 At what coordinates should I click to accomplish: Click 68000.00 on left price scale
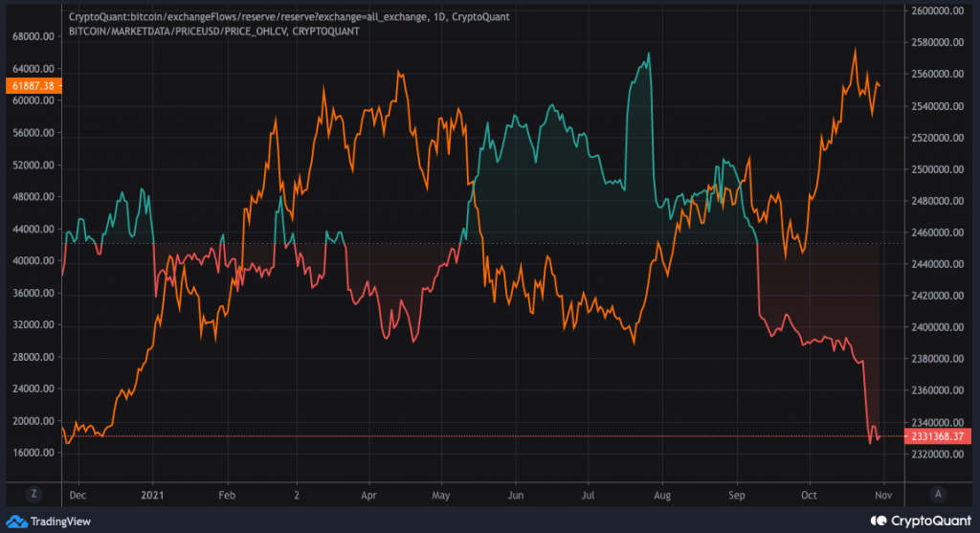point(33,36)
